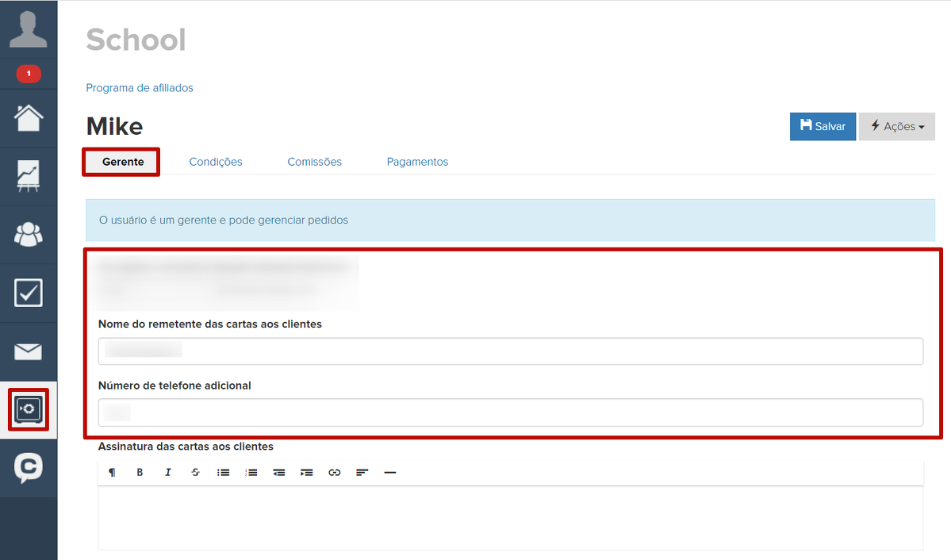Open the user profile avatar
The width and height of the screenshot is (951, 560).
click(29, 29)
